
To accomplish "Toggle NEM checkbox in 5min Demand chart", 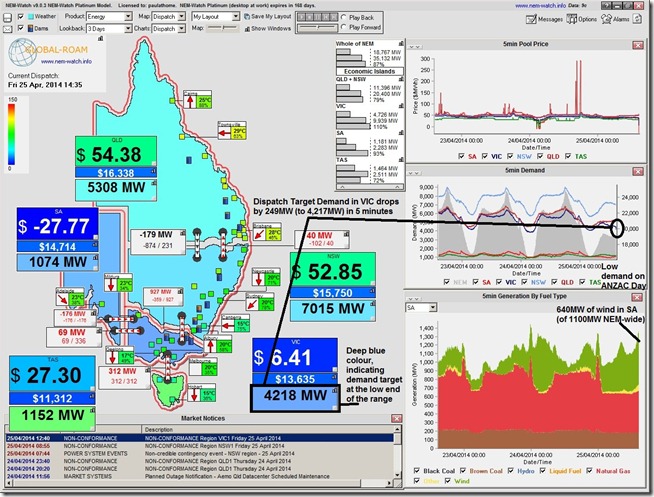I will coord(446,282).
